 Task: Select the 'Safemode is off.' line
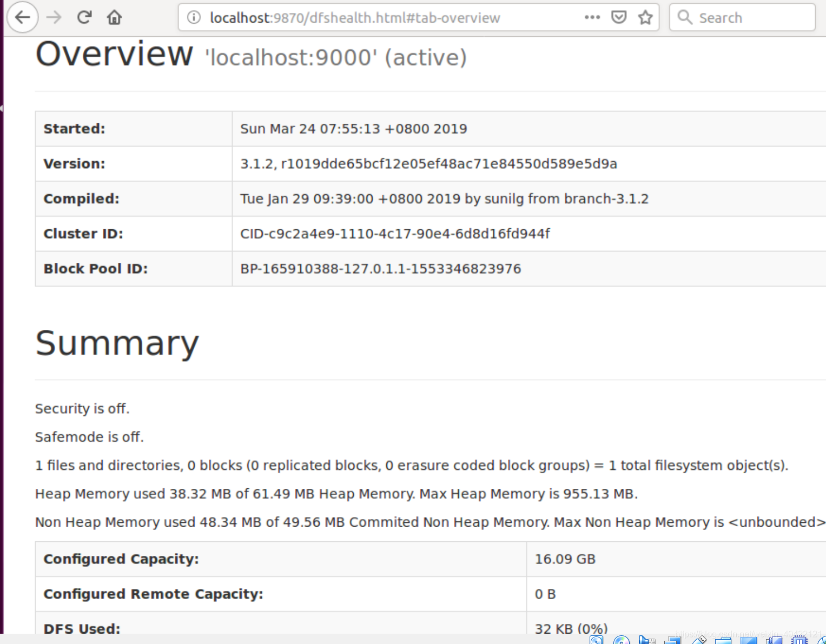tap(89, 437)
